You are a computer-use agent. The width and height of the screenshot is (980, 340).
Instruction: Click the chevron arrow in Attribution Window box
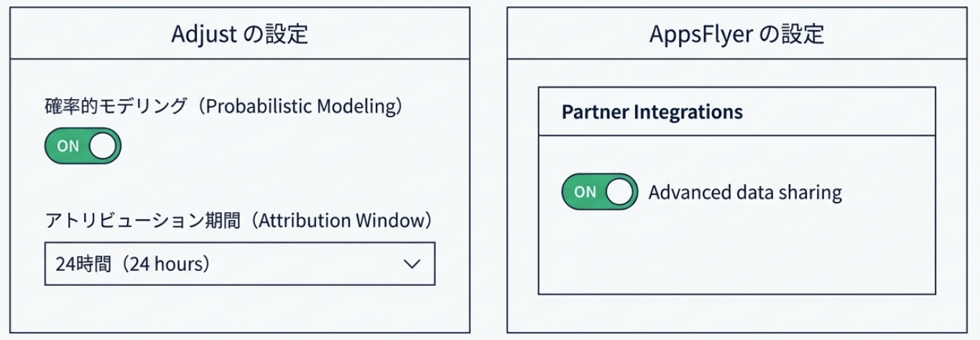tap(412, 264)
